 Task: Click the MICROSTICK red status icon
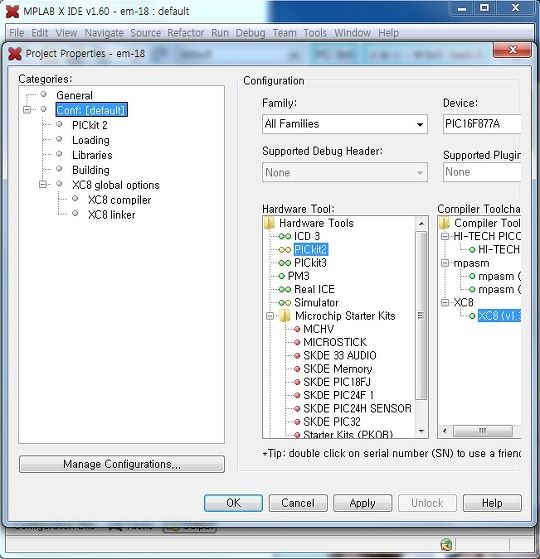coord(297,342)
